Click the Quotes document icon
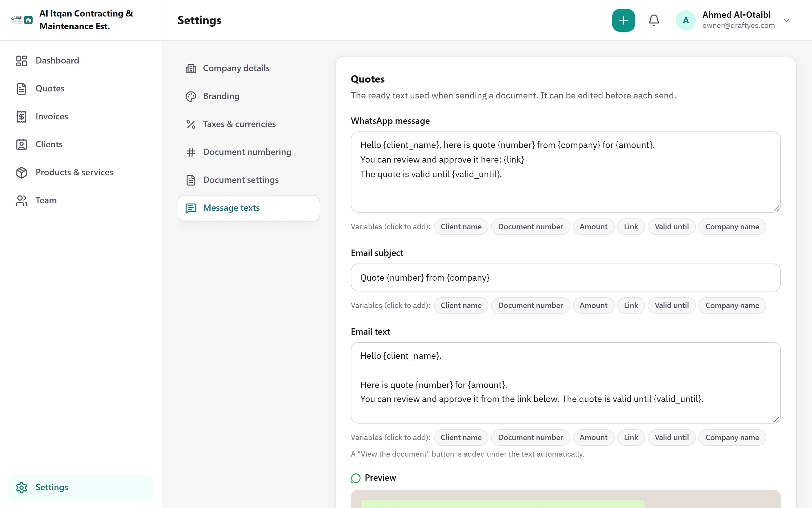The width and height of the screenshot is (812, 508). (22, 89)
